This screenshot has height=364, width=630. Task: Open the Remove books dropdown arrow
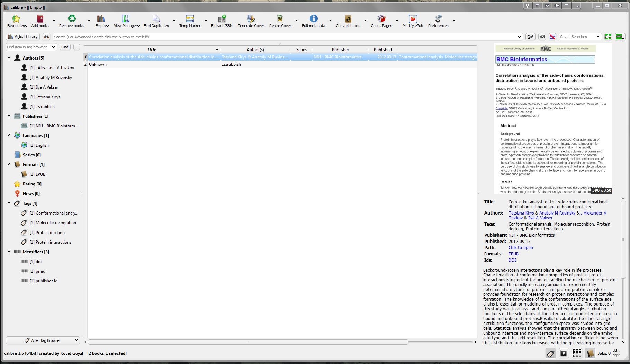click(89, 21)
